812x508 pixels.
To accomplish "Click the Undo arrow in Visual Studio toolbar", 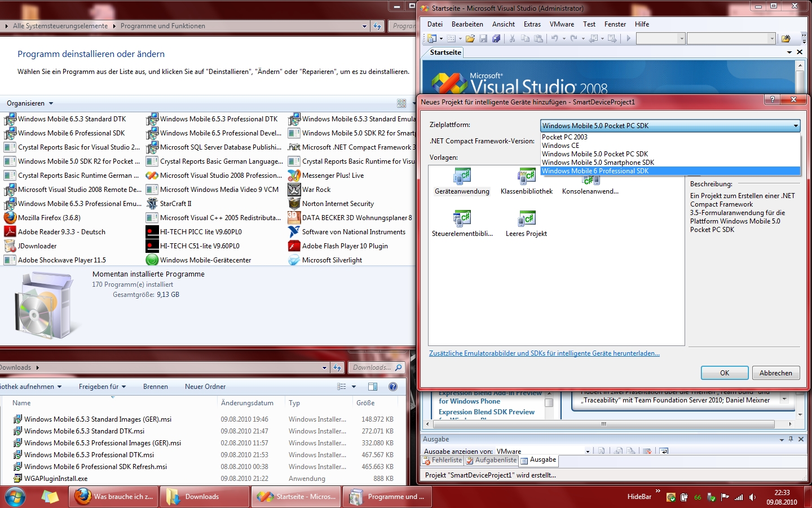I will (555, 38).
